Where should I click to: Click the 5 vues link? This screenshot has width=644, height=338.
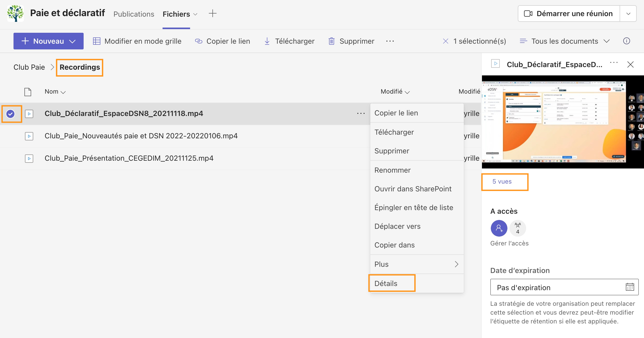coord(502,181)
